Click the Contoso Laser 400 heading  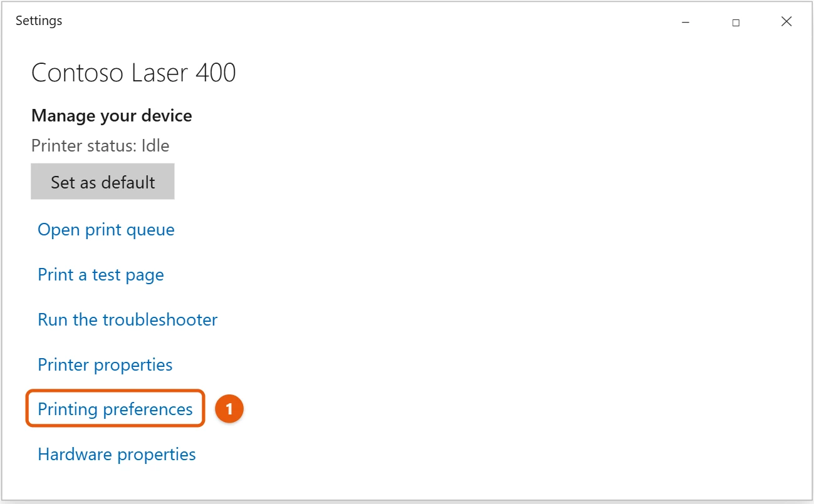click(133, 73)
